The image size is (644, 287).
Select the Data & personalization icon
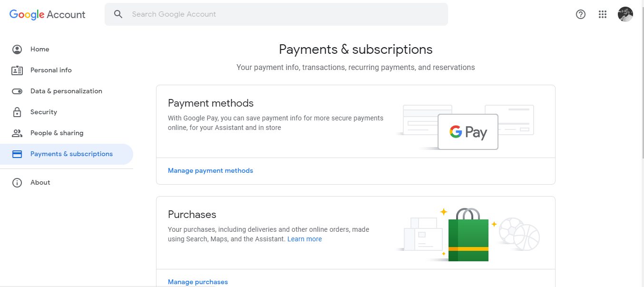click(x=17, y=91)
